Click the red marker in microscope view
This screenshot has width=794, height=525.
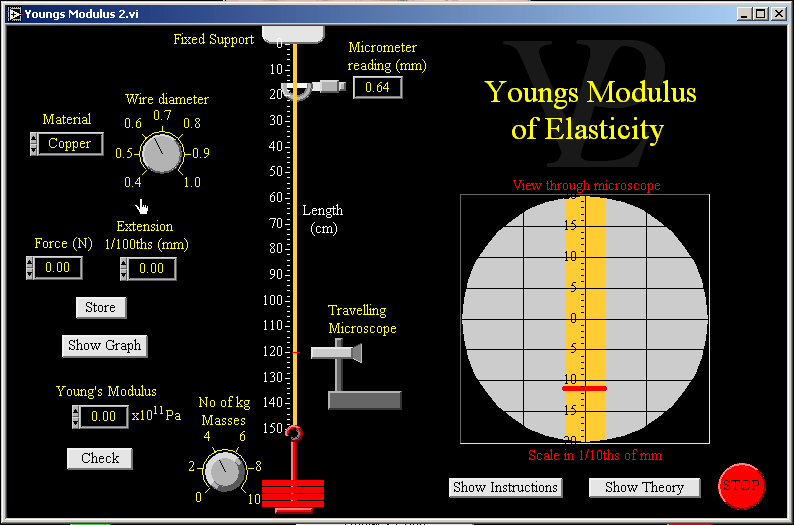pos(584,387)
